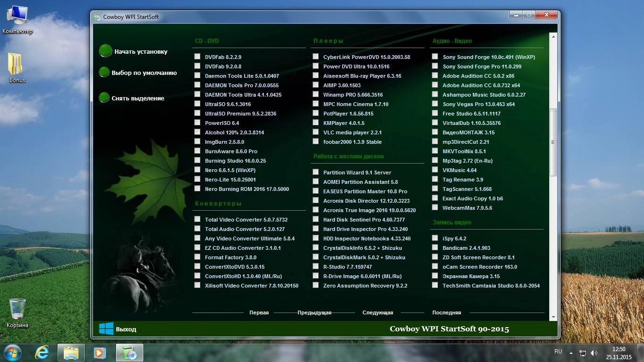The width and height of the screenshot is (644, 362).
Task: Click the 'Выход' exit label
Action: pos(126,329)
